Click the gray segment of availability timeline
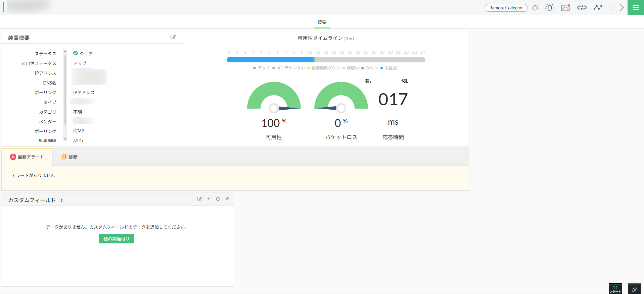 (x=370, y=60)
